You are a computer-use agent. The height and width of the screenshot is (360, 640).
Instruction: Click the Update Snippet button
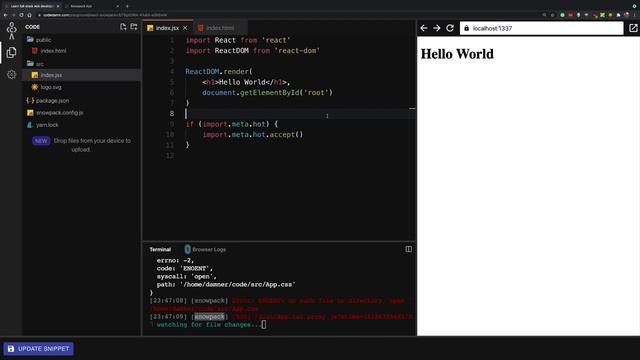pyautogui.click(x=39, y=349)
